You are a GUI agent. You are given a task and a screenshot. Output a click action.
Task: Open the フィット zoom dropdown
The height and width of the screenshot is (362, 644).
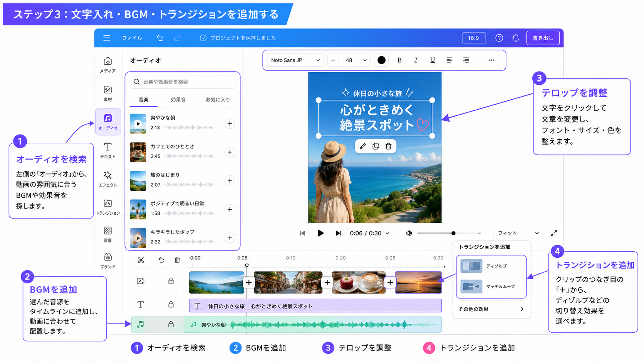point(518,233)
